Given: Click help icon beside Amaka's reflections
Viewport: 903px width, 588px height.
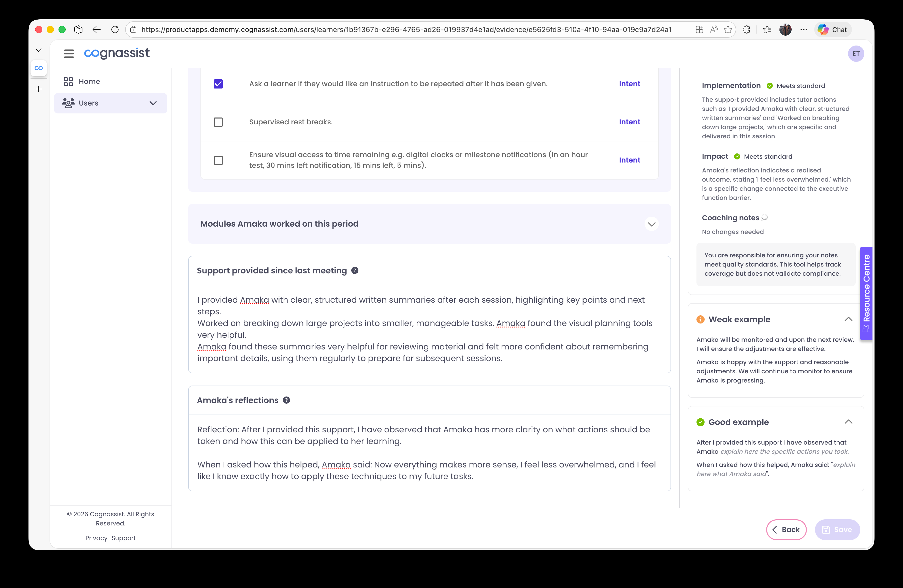Looking at the screenshot, I should [286, 400].
